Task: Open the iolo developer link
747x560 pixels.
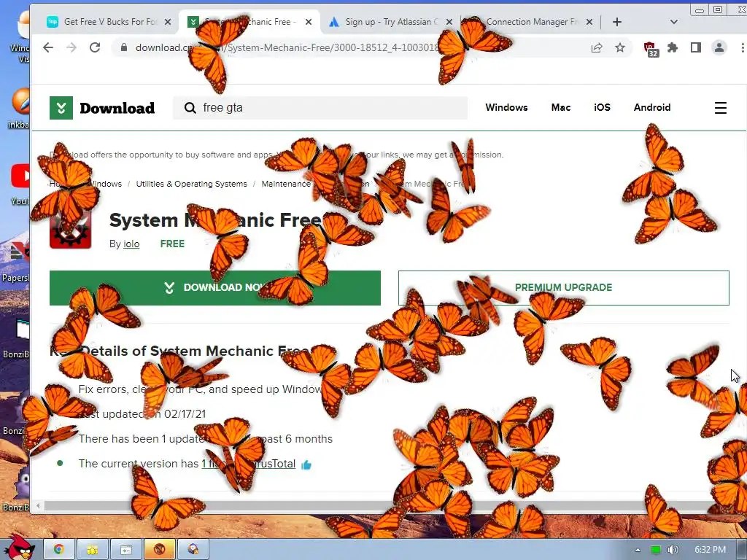Action: pyautogui.click(x=131, y=244)
